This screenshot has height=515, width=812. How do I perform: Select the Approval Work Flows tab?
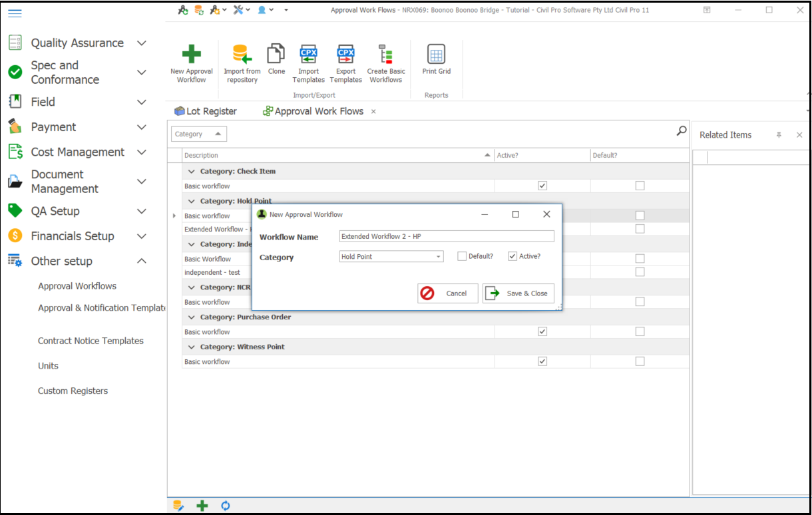click(x=313, y=111)
